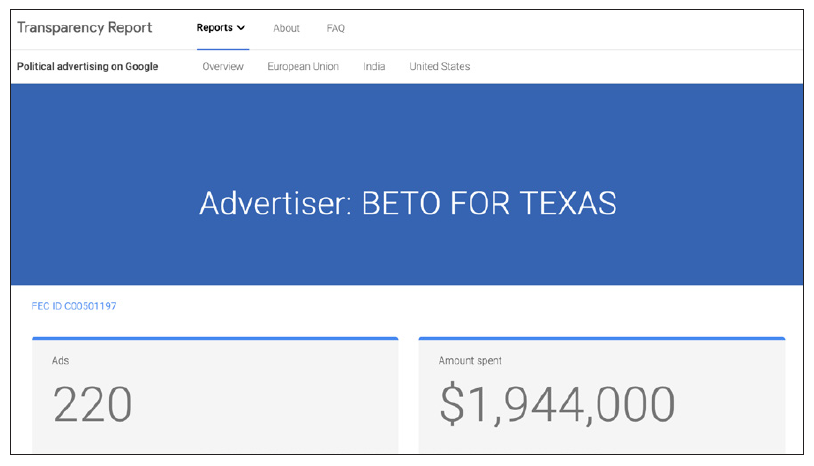
Task: Open the FEC ID C00501197 link
Action: tap(74, 306)
